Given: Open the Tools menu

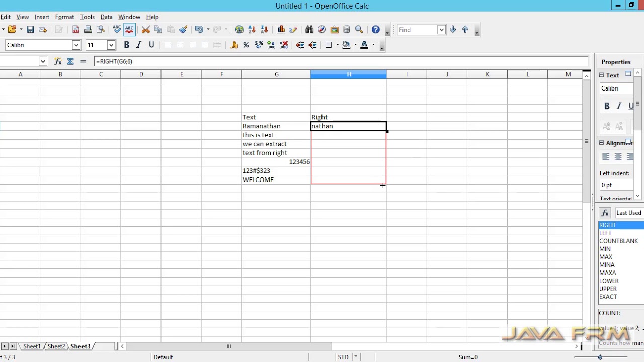Looking at the screenshot, I should 87,17.
